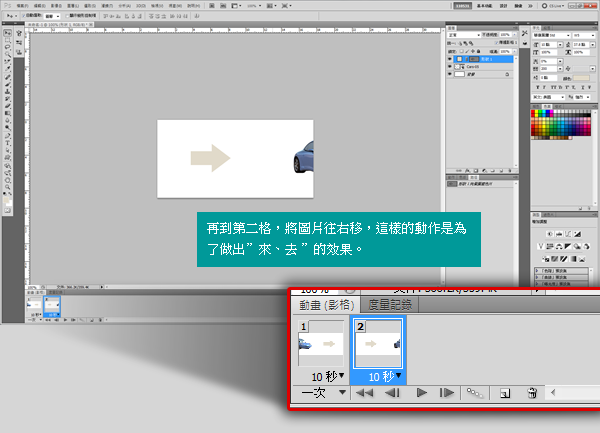This screenshot has width=600, height=433.
Task: Toggle lock position icon in Layers panel
Action: coord(473,51)
